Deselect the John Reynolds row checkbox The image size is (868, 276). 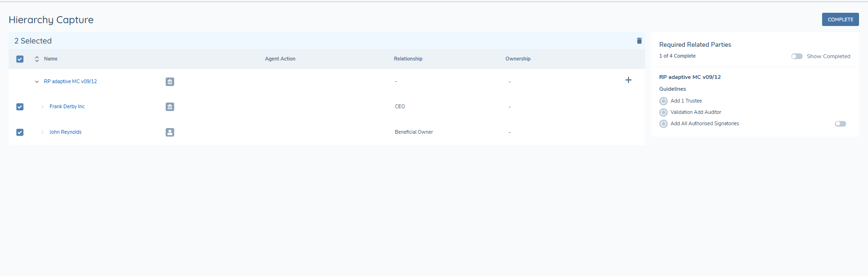(x=20, y=132)
